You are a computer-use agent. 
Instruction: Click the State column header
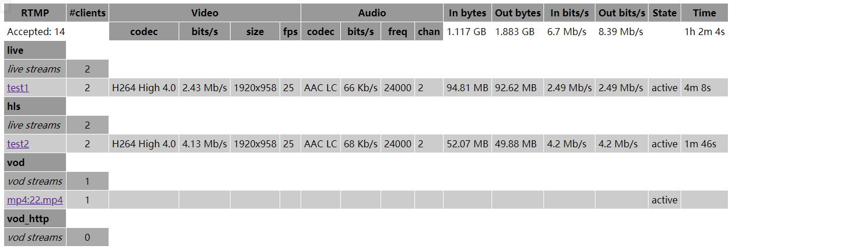pos(664,13)
